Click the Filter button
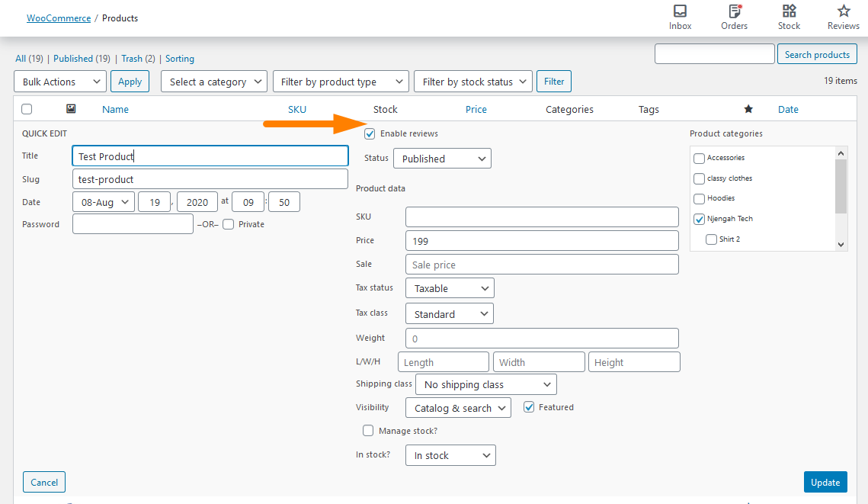 coord(554,82)
